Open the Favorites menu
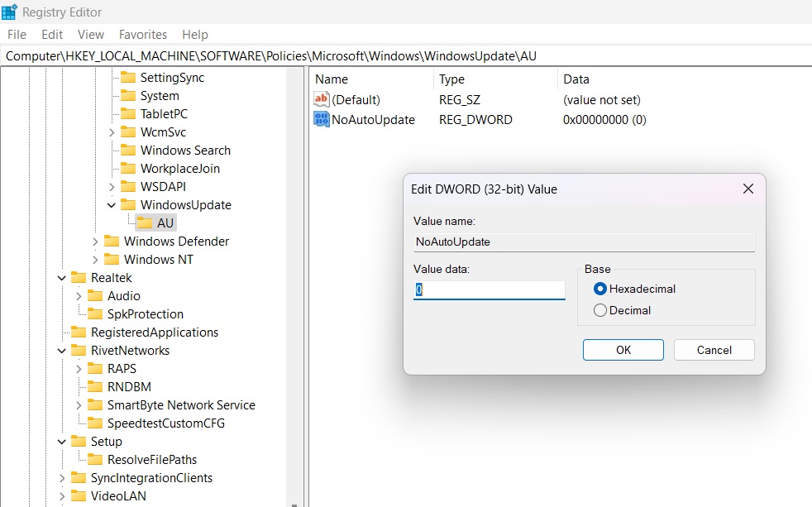This screenshot has height=507, width=812. [x=142, y=34]
